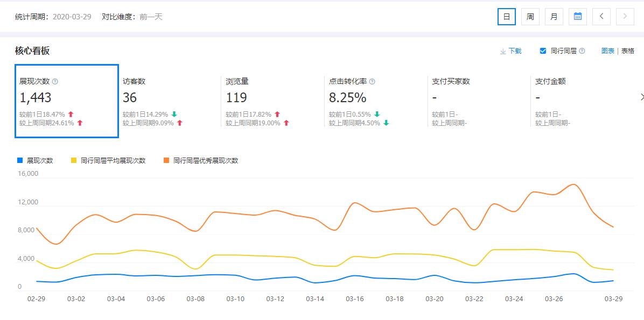Viewport: 644px width, 320px height.
Task: Download the 核心看板 data
Action: 510,51
